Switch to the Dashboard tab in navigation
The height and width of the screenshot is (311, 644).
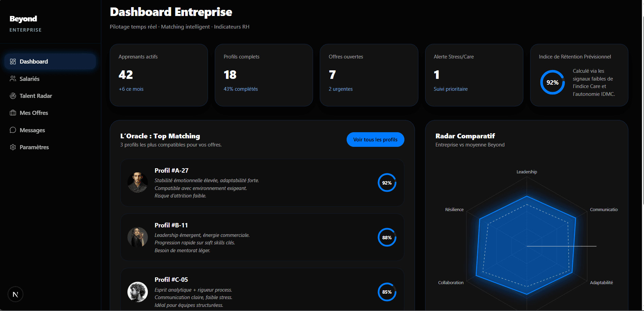click(x=34, y=62)
